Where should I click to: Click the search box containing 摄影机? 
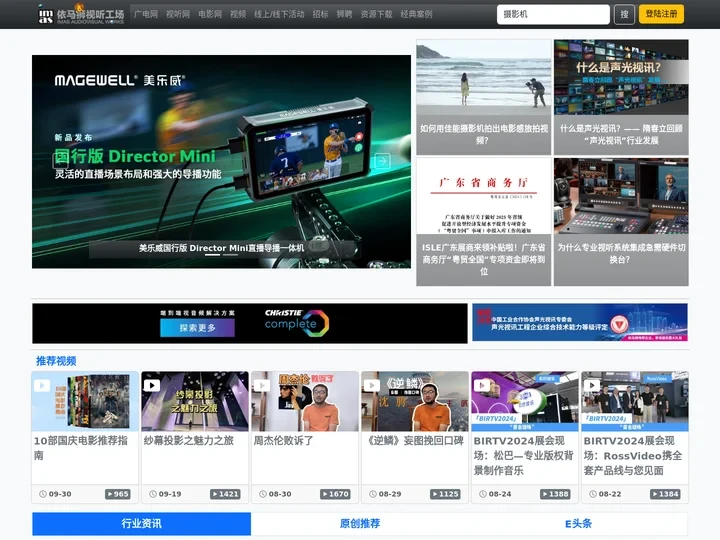coord(553,14)
